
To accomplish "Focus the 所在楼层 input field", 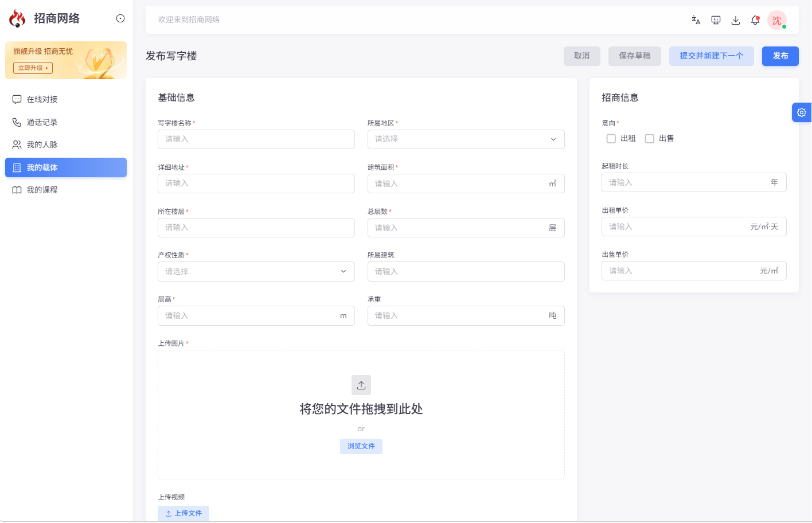I will (x=256, y=228).
